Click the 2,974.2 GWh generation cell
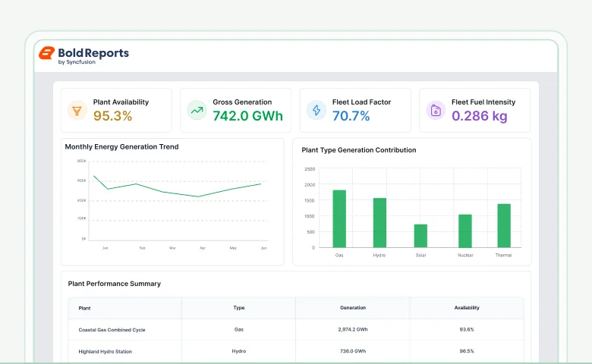Viewport: 592px width, 364px height. [353, 329]
